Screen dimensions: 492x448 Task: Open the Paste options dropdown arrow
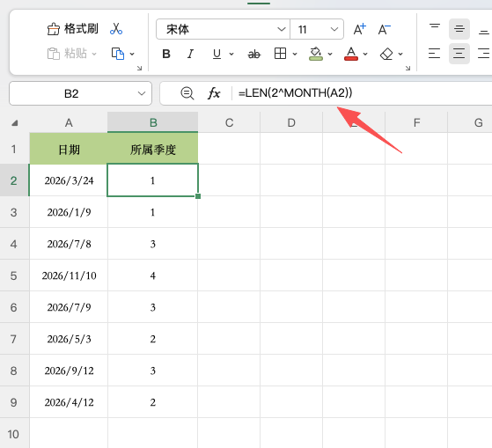(x=94, y=54)
